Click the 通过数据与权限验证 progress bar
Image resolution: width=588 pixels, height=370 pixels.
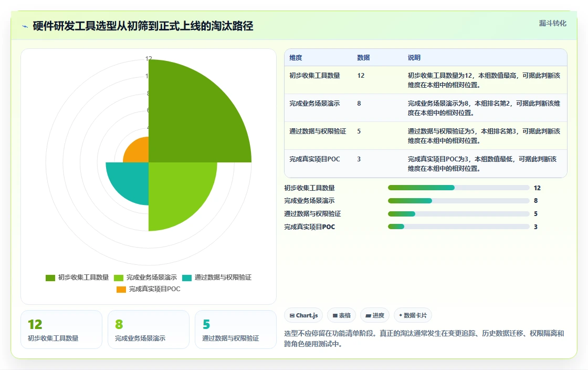click(x=459, y=214)
